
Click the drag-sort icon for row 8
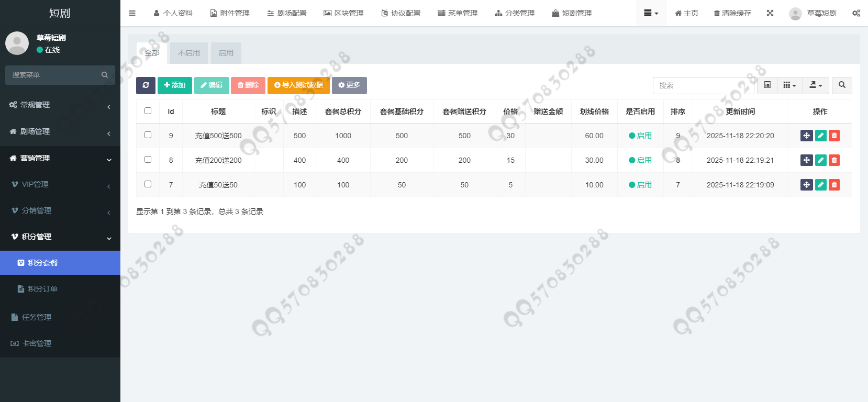pos(807,160)
